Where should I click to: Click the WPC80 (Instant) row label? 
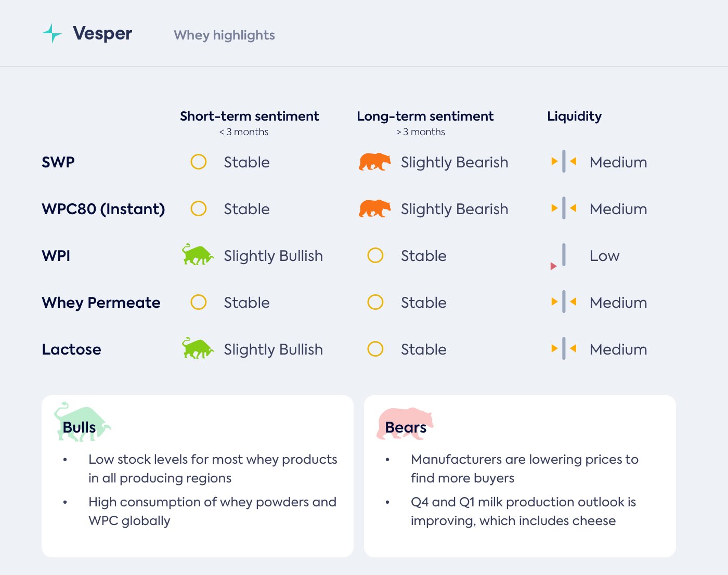pyautogui.click(x=103, y=209)
